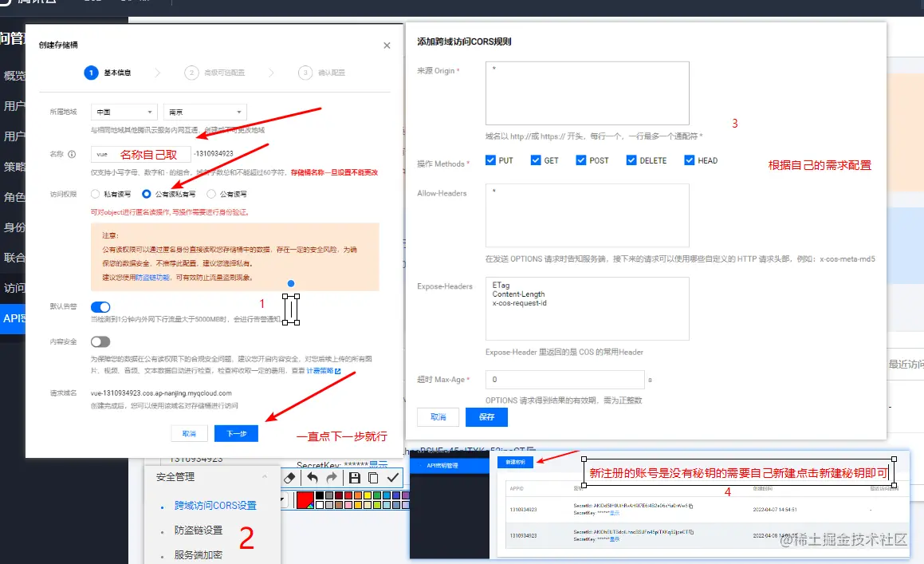
Task: Click 取消 in the CORS rule dialog
Action: 438,417
